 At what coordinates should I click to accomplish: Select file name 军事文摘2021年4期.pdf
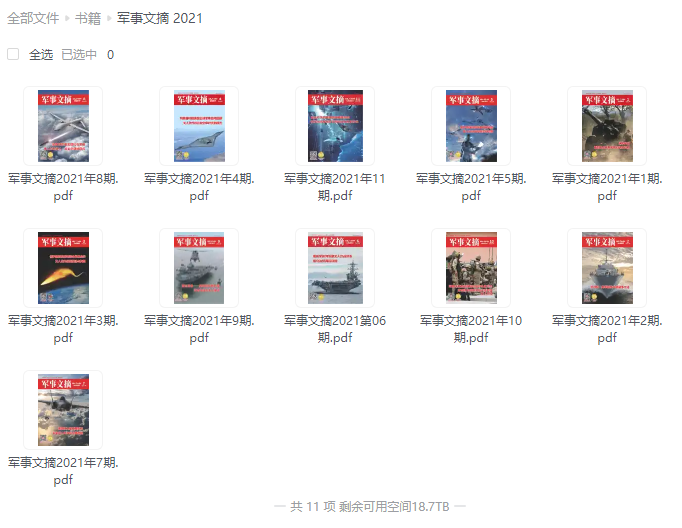pos(199,187)
